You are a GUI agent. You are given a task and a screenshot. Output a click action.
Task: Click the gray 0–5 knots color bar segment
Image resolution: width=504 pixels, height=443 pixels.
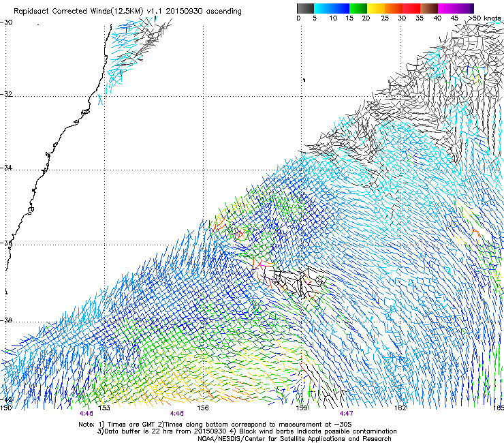pos(305,8)
